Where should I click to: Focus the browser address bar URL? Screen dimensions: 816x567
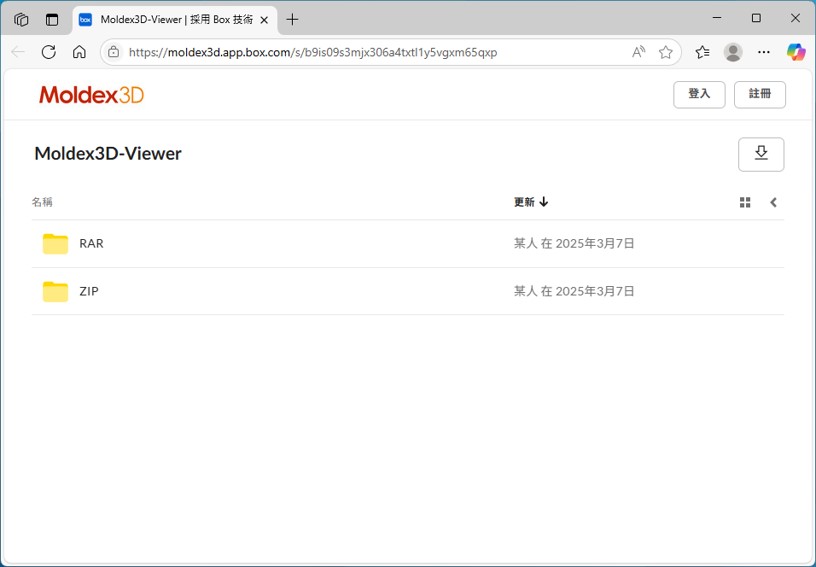click(313, 52)
